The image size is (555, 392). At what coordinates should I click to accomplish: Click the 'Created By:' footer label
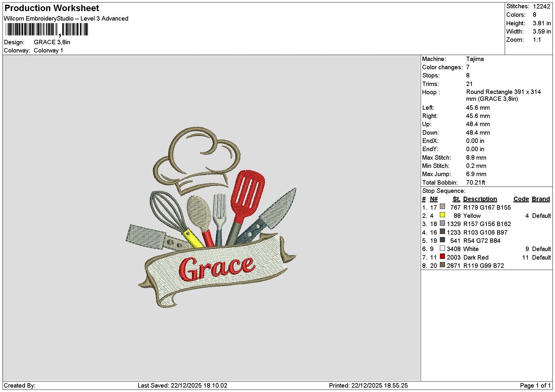pyautogui.click(x=20, y=386)
